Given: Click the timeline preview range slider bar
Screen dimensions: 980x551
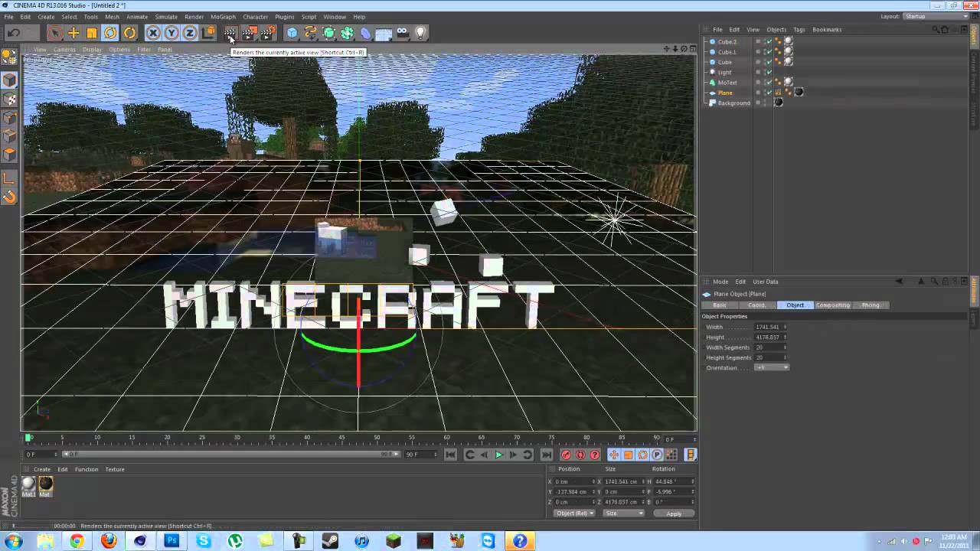Looking at the screenshot, I should pos(231,454).
